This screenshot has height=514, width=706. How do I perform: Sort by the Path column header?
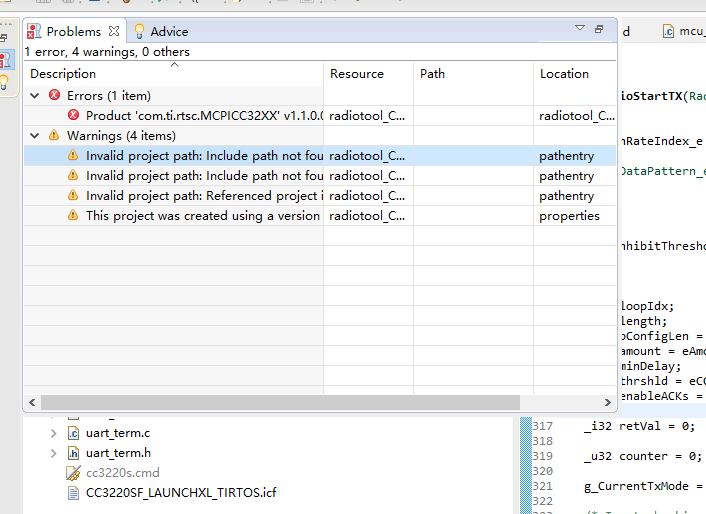click(473, 74)
